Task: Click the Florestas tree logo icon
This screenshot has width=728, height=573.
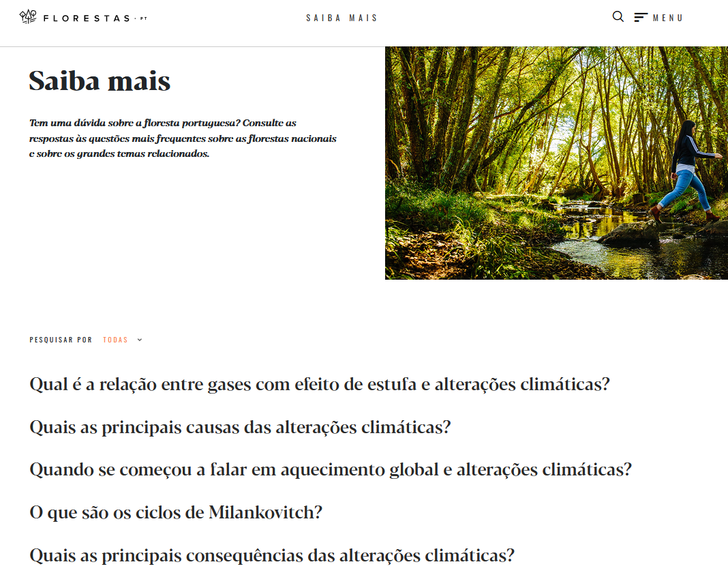Action: 28,17
